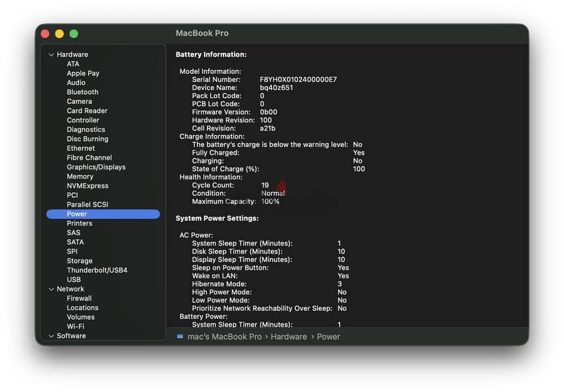Viewport: 564px width, 392px height.
Task: Click the Condition value Normal
Action: [273, 193]
